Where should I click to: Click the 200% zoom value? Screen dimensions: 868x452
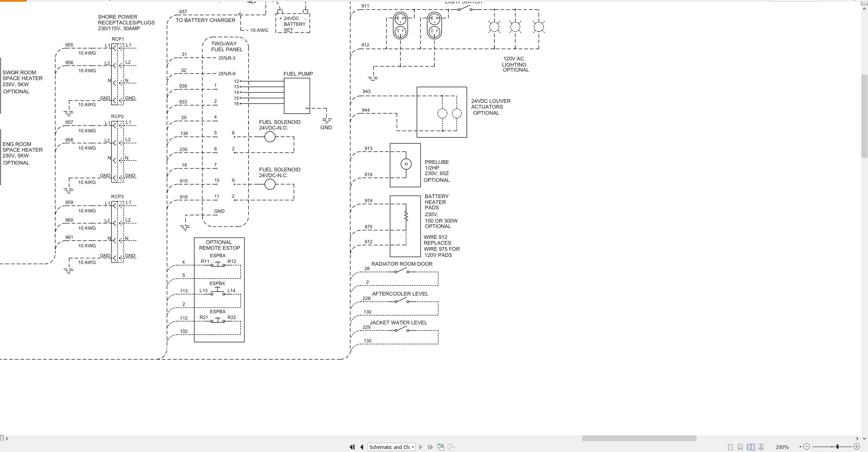(x=782, y=447)
